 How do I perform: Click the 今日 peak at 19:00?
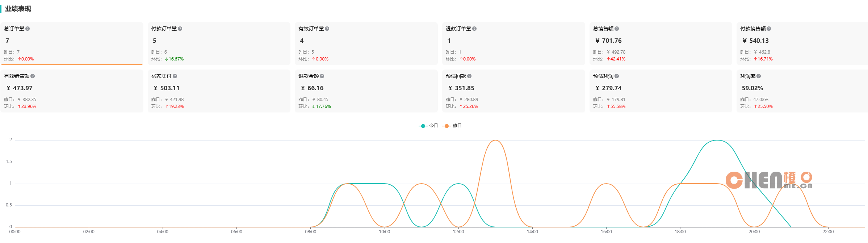point(717,140)
